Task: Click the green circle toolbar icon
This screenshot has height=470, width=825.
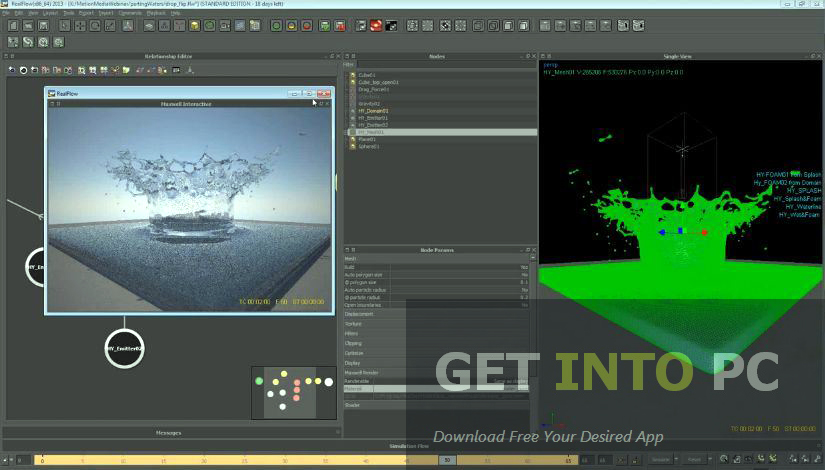Action: click(276, 25)
